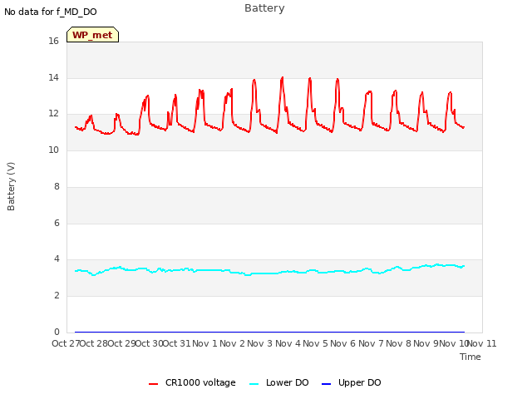Click the Nov 7 x-axis tick label
Viewport: 532px width, 399px height.
coord(371,343)
